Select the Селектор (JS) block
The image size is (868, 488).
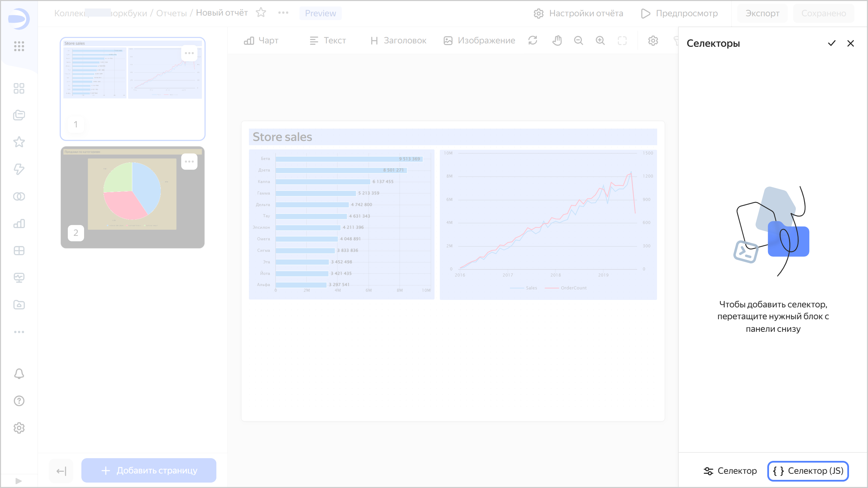click(x=808, y=471)
